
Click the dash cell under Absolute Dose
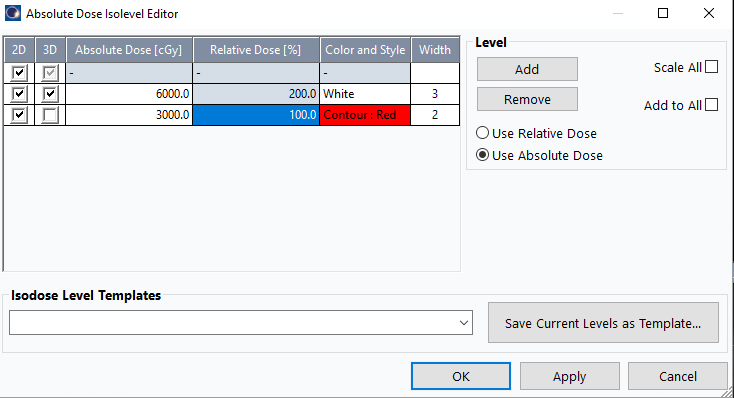tap(129, 73)
